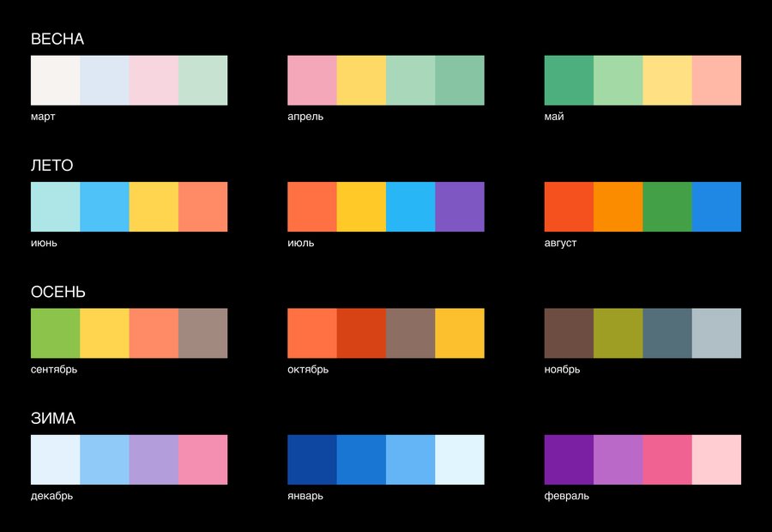772x532 pixels.
Task: Choose the deep purple swatch in февраль palette
Action: pyautogui.click(x=570, y=460)
